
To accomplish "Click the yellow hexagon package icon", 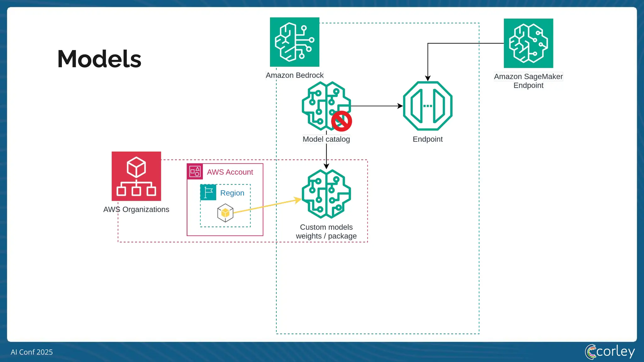I will [x=225, y=213].
